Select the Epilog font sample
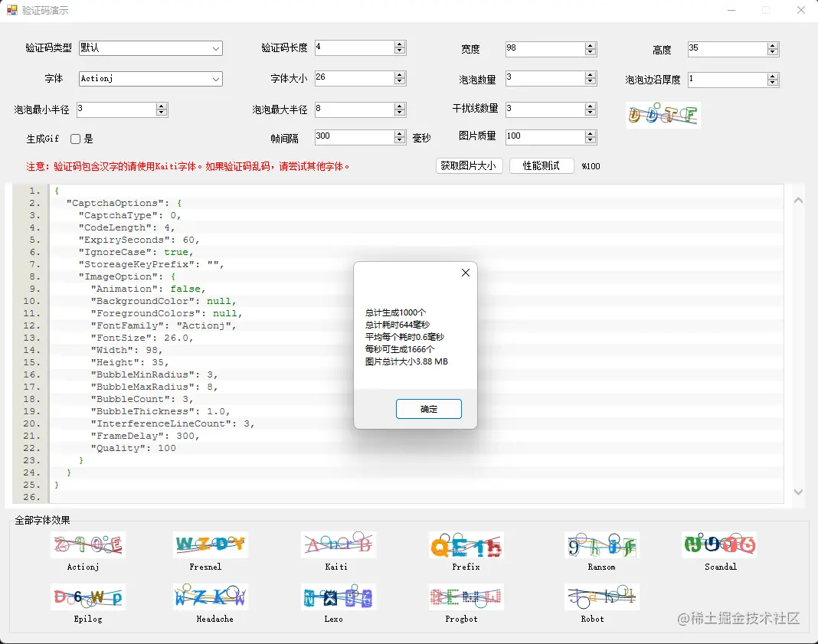The image size is (818, 644). [x=87, y=596]
